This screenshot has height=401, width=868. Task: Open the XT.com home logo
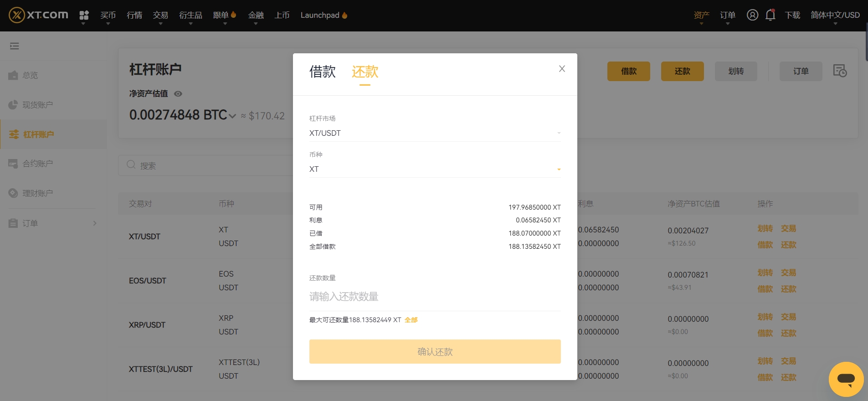point(38,15)
